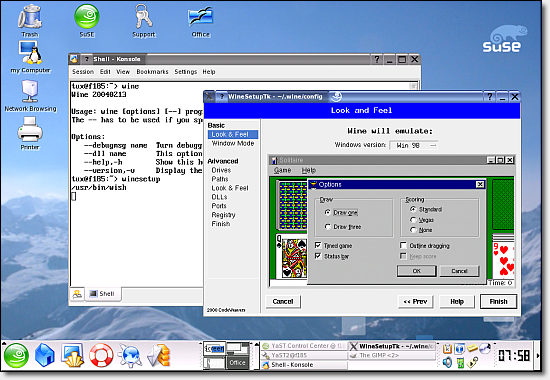The image size is (550, 380).
Task: Click the Konsole title bar question mark button
Action: pyautogui.click(x=377, y=59)
